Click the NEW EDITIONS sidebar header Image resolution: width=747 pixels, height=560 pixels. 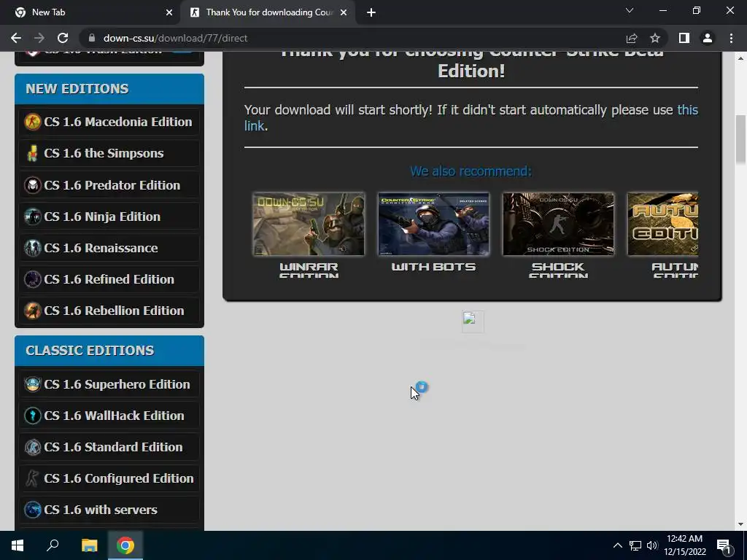[109, 88]
